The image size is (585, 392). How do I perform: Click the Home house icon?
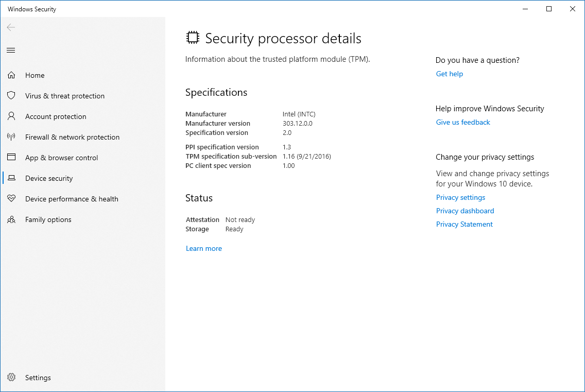click(x=11, y=75)
